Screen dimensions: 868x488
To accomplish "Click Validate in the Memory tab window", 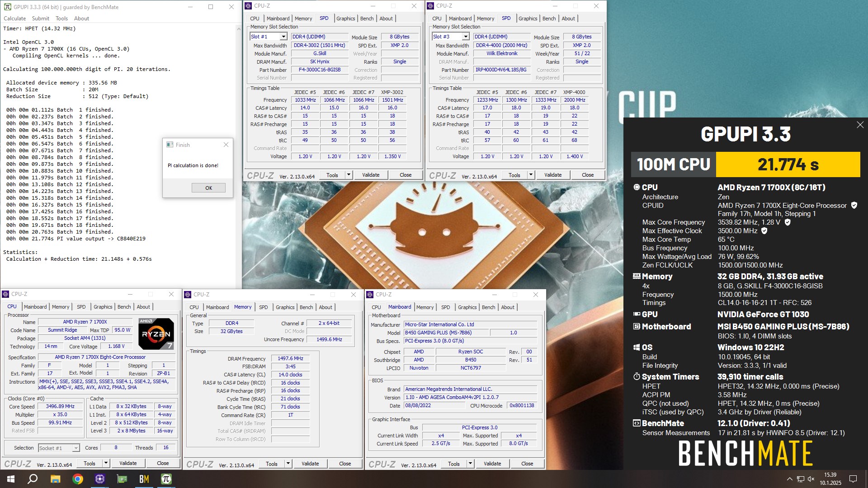I will coord(310,464).
